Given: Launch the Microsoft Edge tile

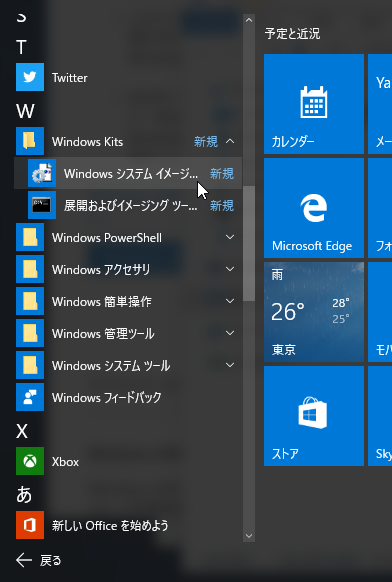Looking at the screenshot, I should pyautogui.click(x=314, y=208).
